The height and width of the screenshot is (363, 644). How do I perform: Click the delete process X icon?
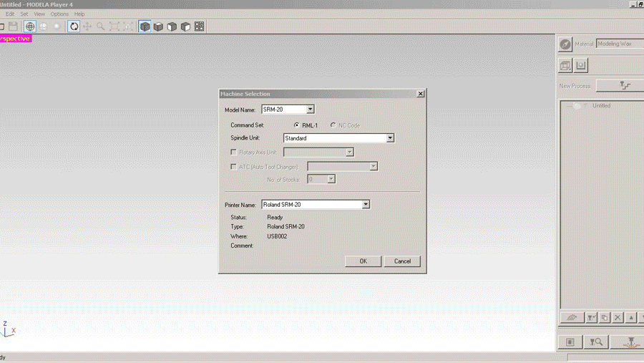pos(618,317)
